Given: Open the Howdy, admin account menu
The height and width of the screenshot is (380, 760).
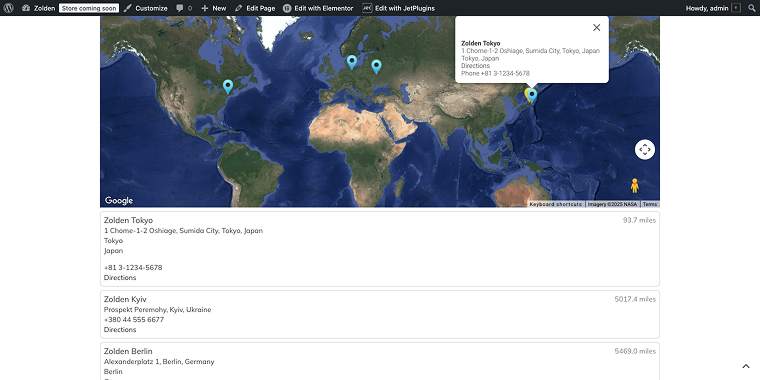Looking at the screenshot, I should [x=713, y=8].
